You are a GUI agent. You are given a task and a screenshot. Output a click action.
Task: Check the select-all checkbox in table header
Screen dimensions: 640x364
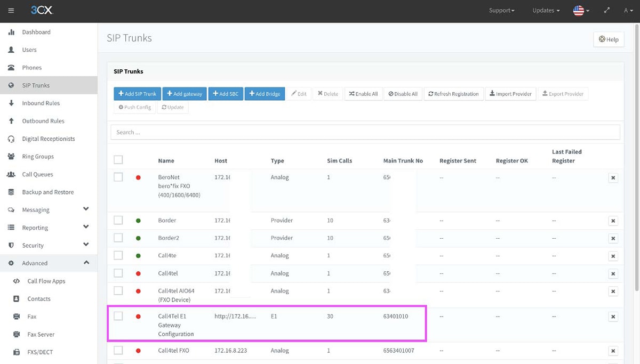(118, 160)
